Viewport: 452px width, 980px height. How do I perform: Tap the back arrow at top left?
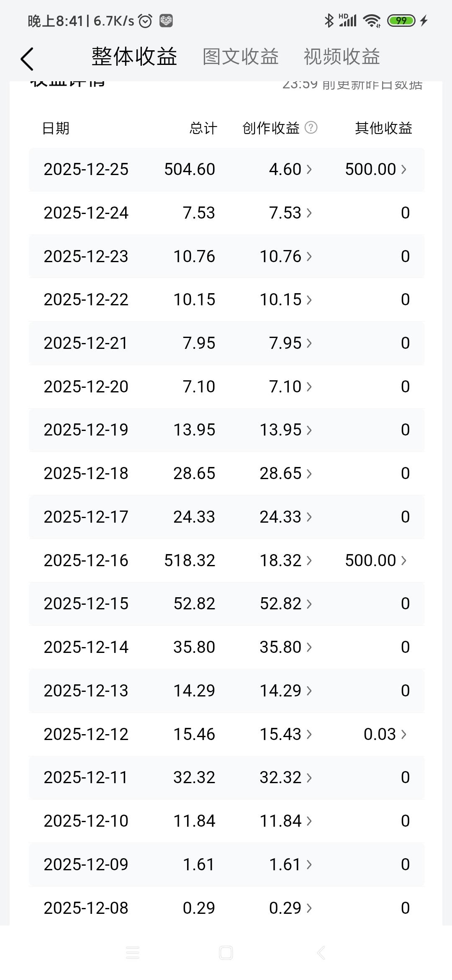click(27, 59)
